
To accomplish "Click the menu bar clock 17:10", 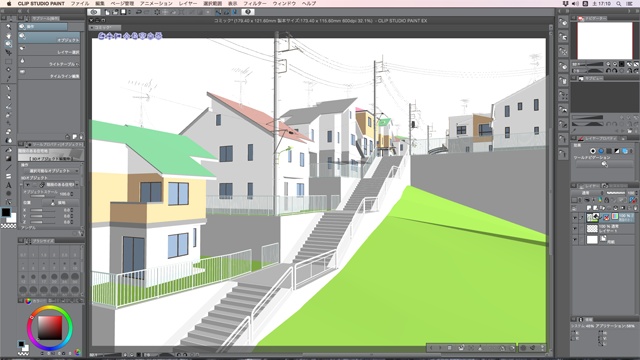I will (601, 3).
